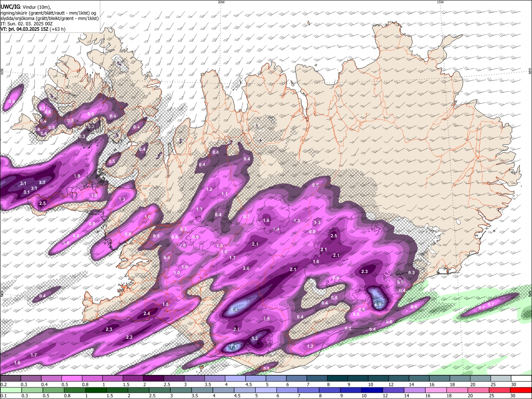Select the dark teal swatch for 8 in purple legend row
The image size is (532, 399).
pos(337,379)
